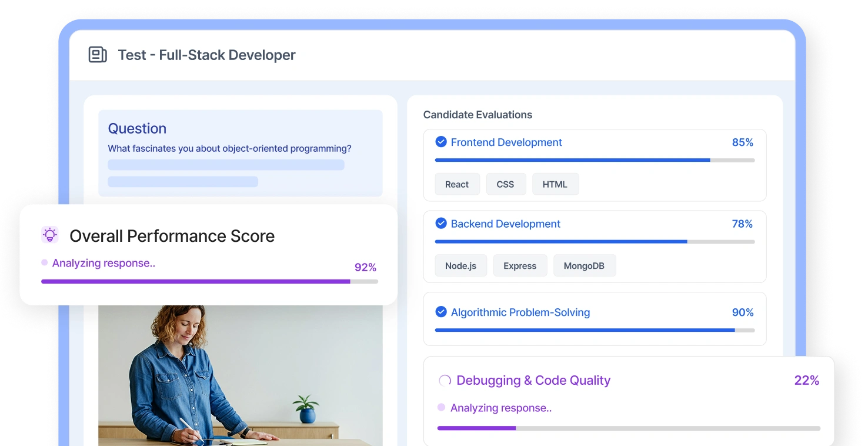This screenshot has height=446, width=868.
Task: Click the Frontend Development progress bar
Action: tap(595, 160)
